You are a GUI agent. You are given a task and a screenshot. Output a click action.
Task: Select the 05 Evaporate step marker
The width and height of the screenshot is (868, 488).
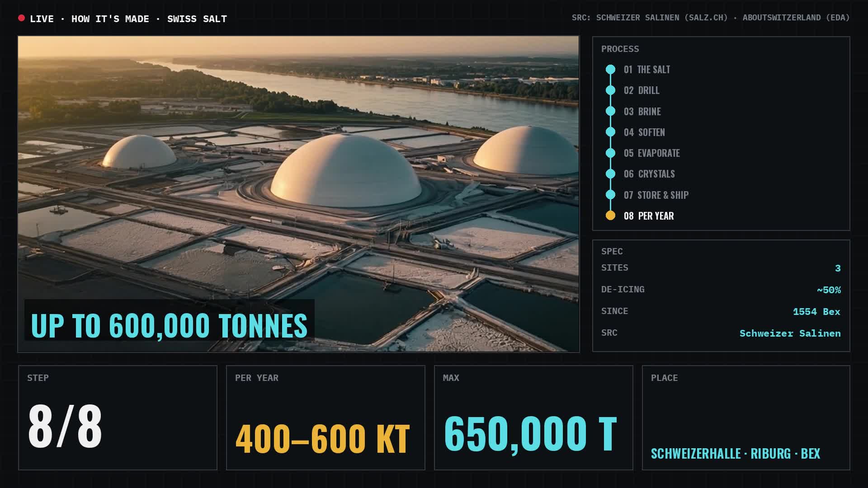[x=610, y=153]
